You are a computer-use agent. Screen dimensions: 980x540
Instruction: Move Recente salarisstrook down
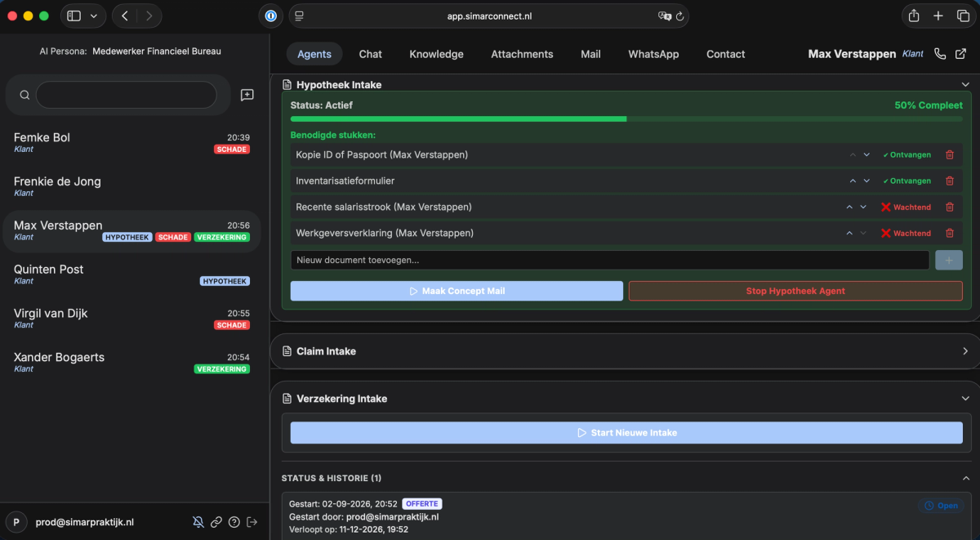pyautogui.click(x=863, y=207)
